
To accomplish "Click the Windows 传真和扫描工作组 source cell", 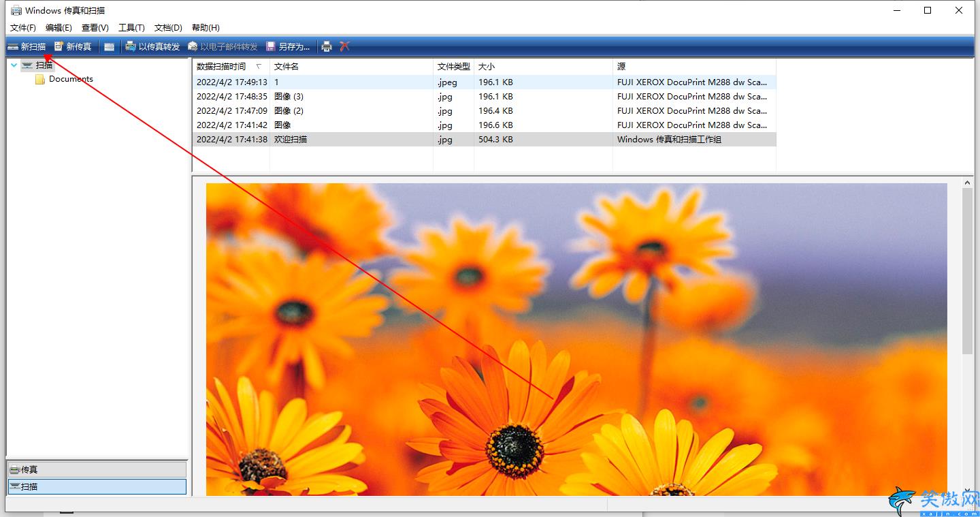I will (x=669, y=140).
